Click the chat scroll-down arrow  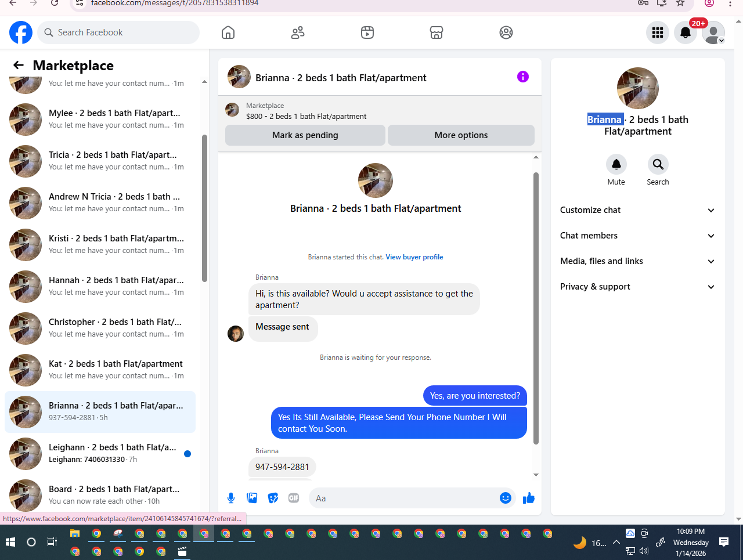(536, 475)
